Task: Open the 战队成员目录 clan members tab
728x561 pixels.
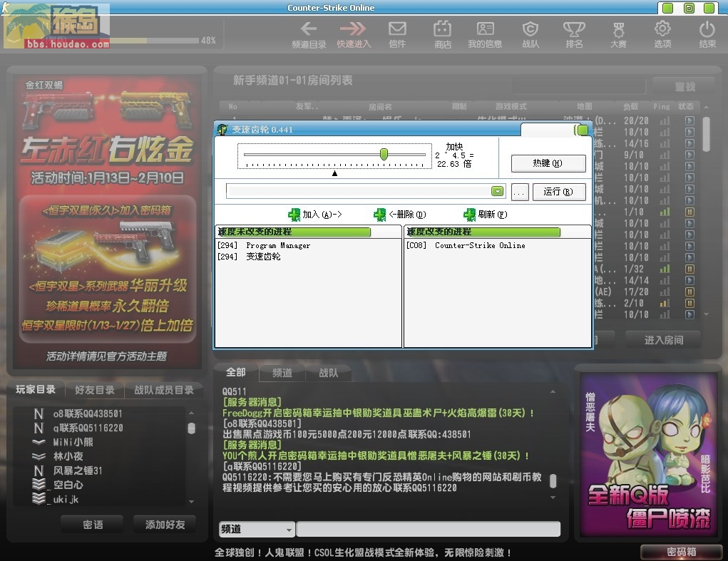Action: point(164,390)
